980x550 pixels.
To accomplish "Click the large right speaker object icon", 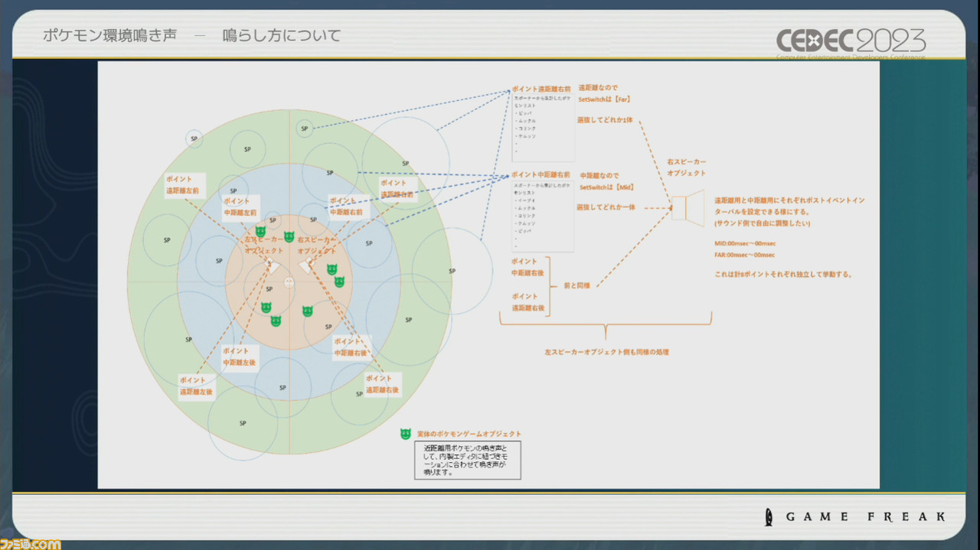I will click(687, 207).
